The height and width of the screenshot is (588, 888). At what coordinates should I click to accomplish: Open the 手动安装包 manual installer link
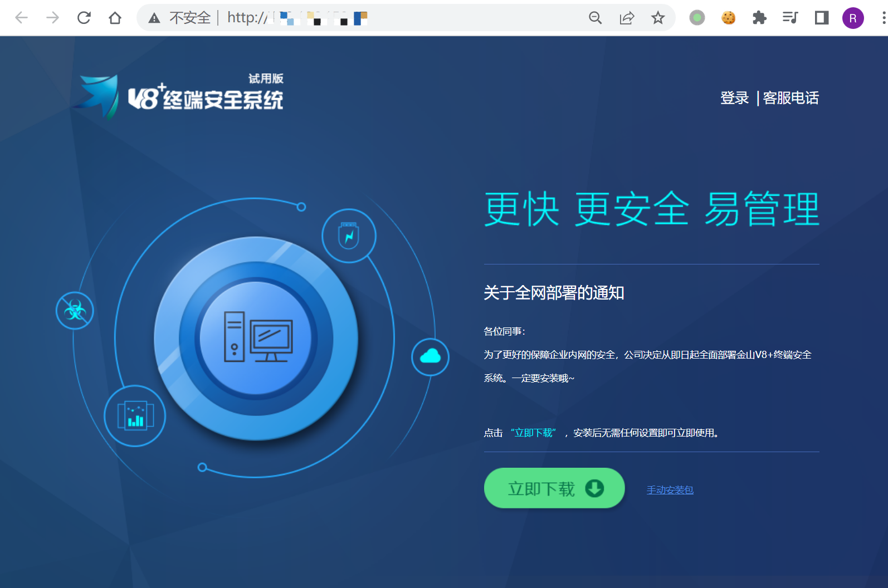[670, 490]
